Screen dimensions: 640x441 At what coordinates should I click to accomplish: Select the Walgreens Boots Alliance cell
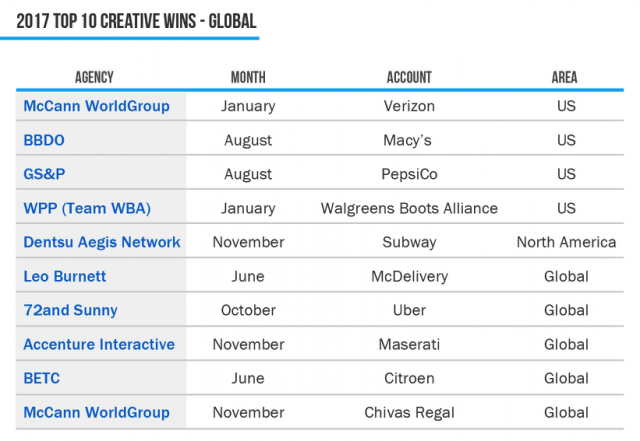[x=409, y=208]
